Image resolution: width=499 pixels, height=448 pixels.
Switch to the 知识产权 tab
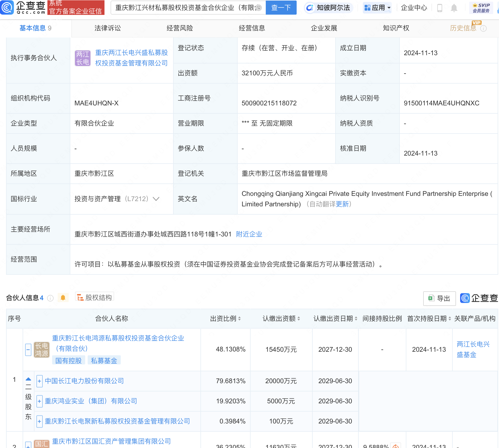[396, 28]
